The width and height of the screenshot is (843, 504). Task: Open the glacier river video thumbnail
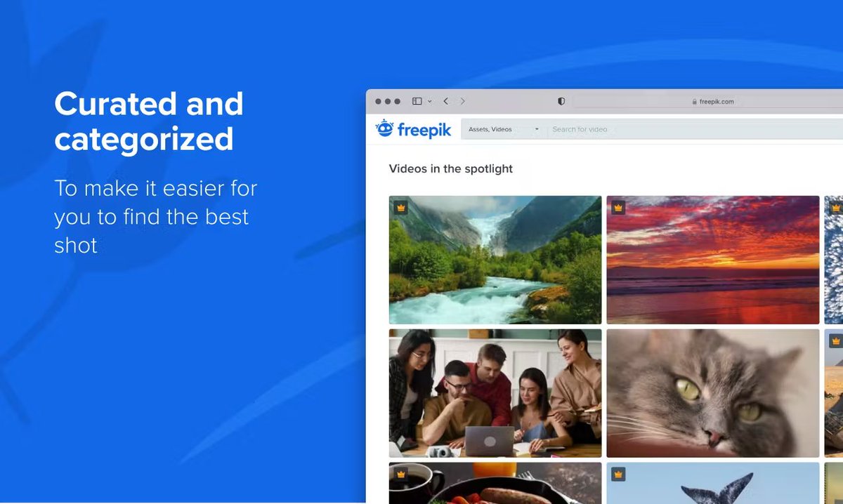tap(495, 260)
